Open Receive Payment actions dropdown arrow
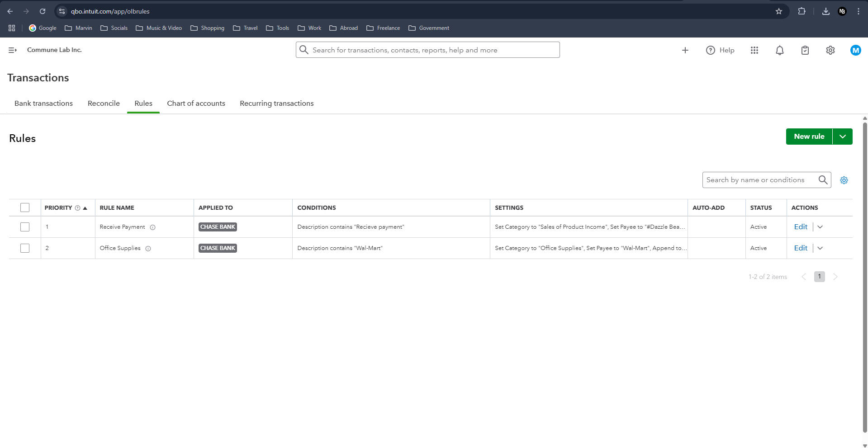Image resolution: width=868 pixels, height=448 pixels. 820,227
